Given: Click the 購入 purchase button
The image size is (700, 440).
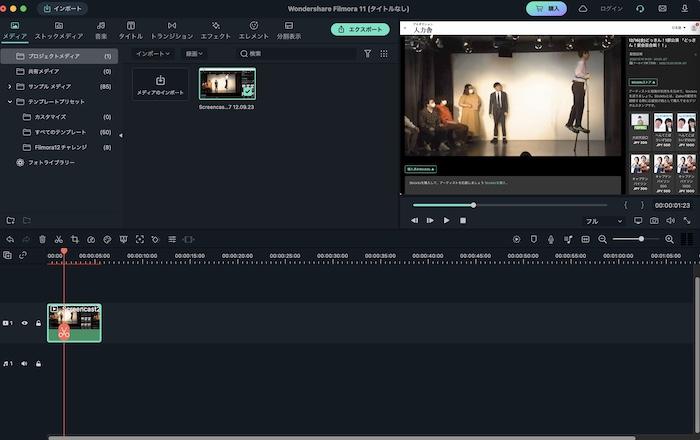Looking at the screenshot, I should 546,8.
